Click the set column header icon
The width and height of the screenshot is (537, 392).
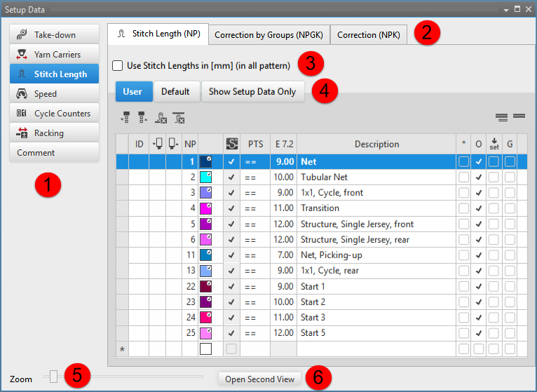click(x=494, y=144)
